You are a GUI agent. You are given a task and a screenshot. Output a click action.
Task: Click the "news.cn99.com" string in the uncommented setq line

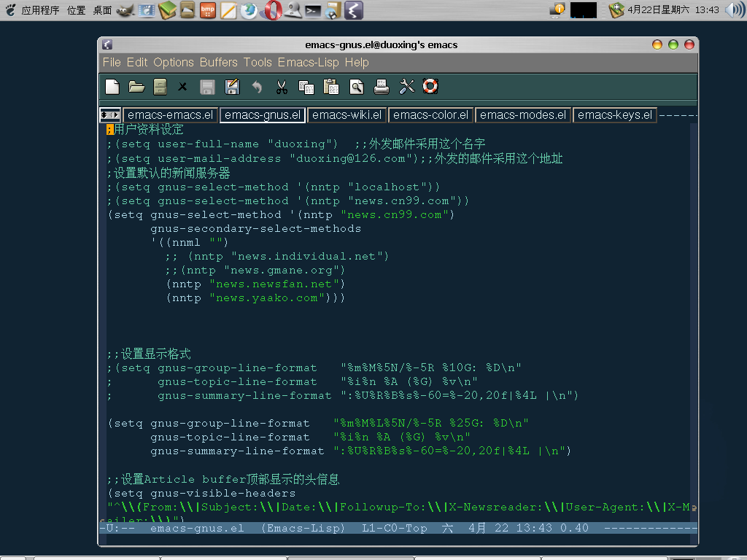[395, 215]
